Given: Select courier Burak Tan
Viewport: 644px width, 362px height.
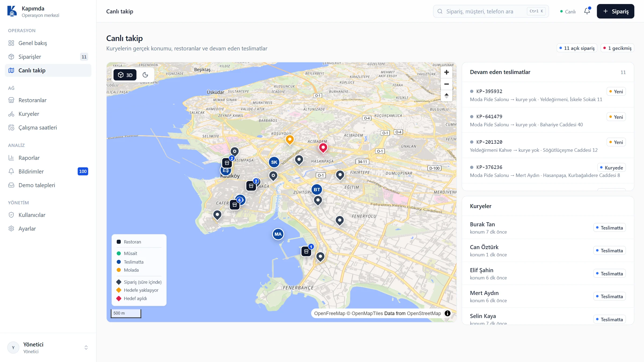Looking at the screenshot, I should pos(548,228).
